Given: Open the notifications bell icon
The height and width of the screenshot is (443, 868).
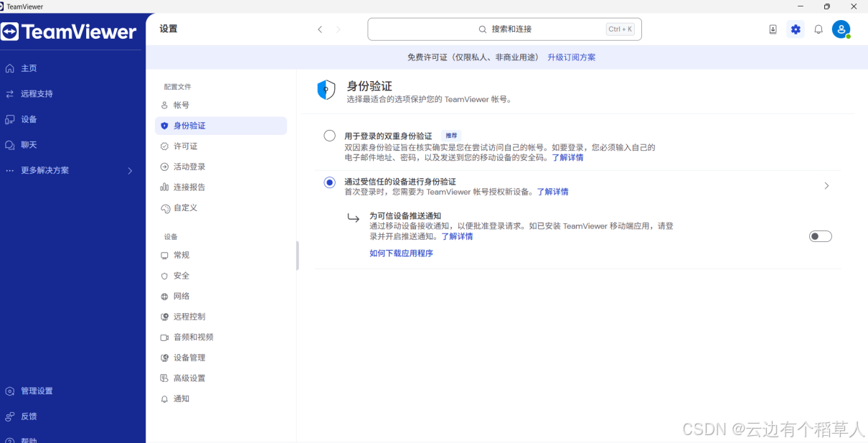Looking at the screenshot, I should 819,29.
